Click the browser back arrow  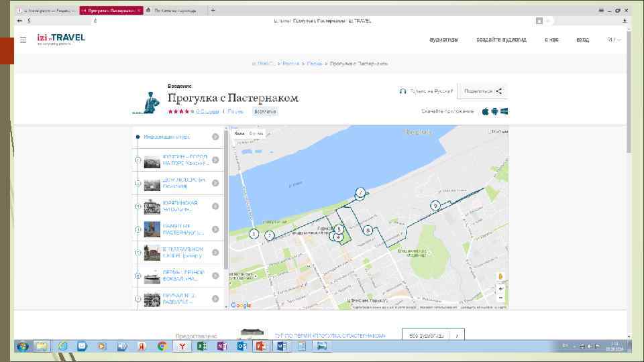[19, 21]
